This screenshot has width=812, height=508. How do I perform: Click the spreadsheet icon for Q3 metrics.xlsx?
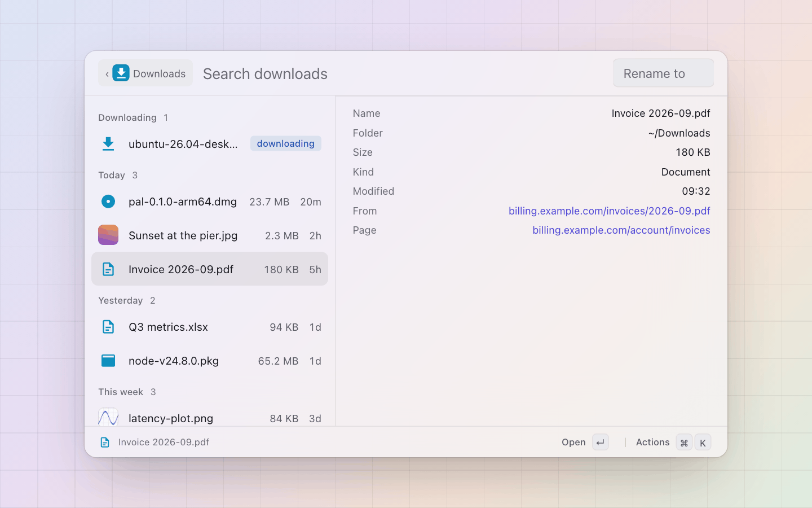(x=108, y=327)
